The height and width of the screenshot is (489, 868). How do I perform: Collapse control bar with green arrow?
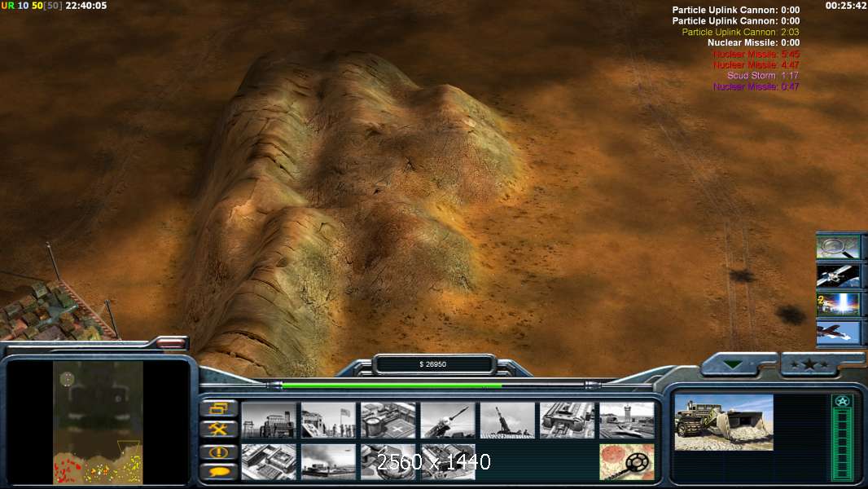point(733,365)
